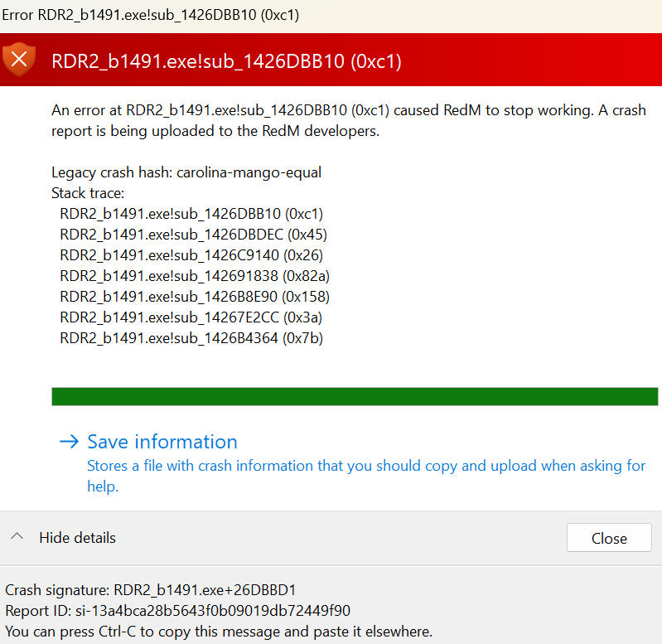The height and width of the screenshot is (644, 662).
Task: Click the red banner heading RDR2_b1491.exe!sub_1426DBB10
Action: click(x=226, y=61)
